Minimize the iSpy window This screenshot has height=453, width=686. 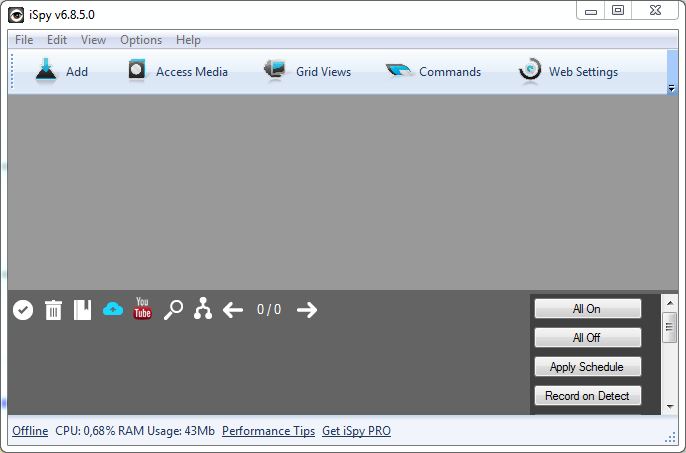[591, 11]
